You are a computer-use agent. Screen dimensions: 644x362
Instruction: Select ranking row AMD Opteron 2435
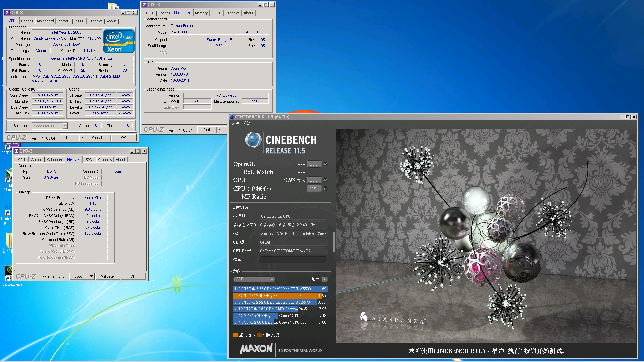tap(280, 309)
